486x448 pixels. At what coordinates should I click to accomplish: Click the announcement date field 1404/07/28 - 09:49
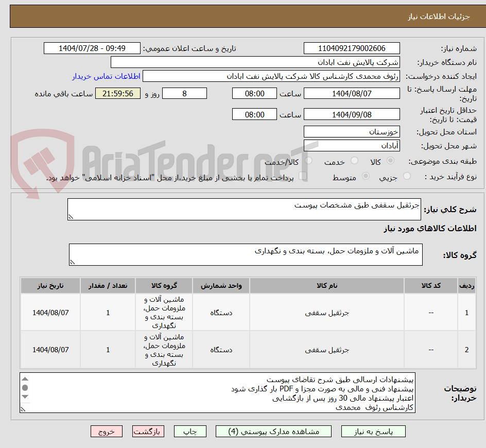click(92, 48)
